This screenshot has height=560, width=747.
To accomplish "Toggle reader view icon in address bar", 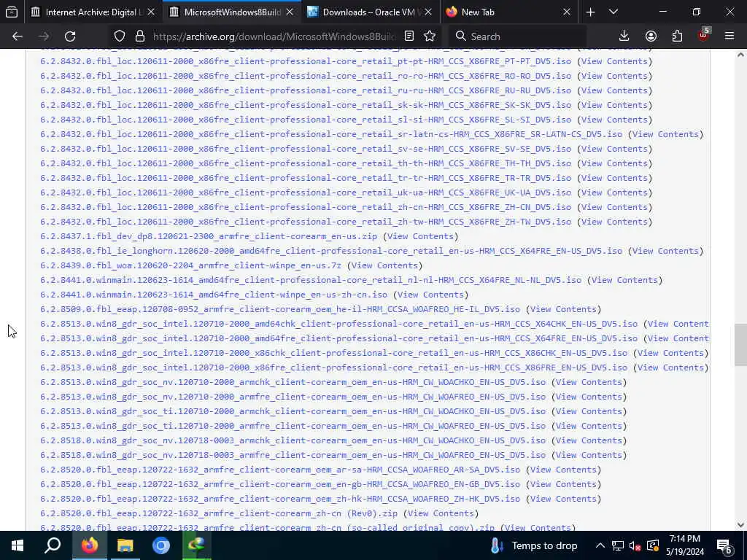I will point(409,36).
